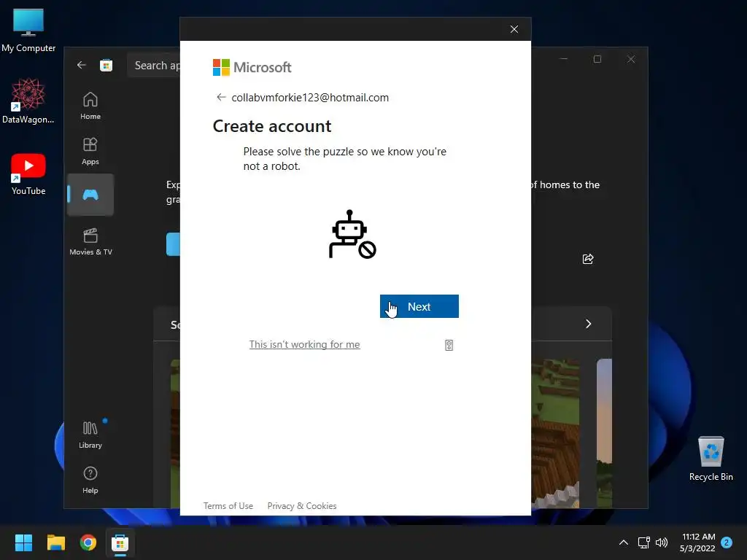The width and height of the screenshot is (747, 560).
Task: Open the YouTube desktop shortcut
Action: 28,174
